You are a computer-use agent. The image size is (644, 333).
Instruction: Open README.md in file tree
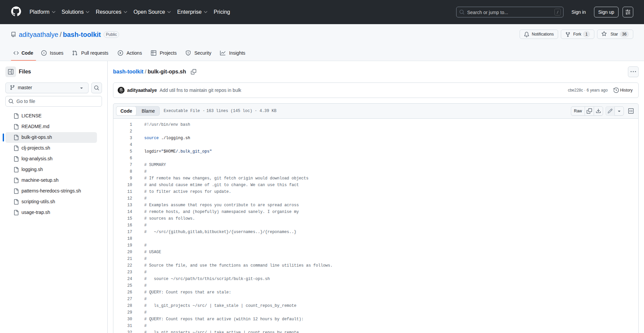pyautogui.click(x=51, y=126)
